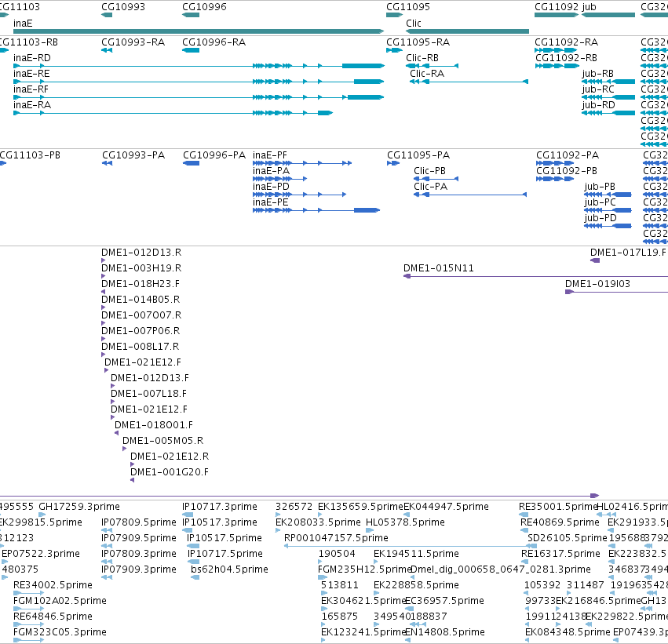Select protein label inaE-PE
Viewport: 668px width, 644px height.
[x=271, y=202]
